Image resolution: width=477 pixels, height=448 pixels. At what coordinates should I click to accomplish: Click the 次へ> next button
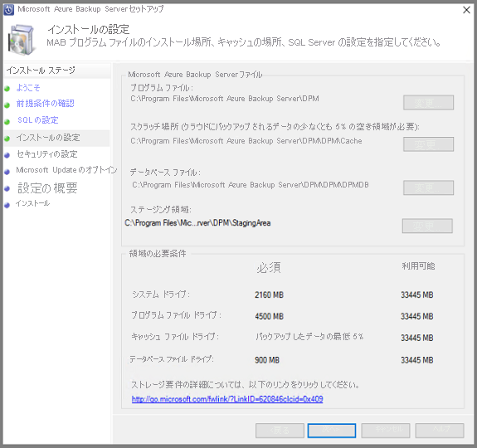tap(332, 431)
